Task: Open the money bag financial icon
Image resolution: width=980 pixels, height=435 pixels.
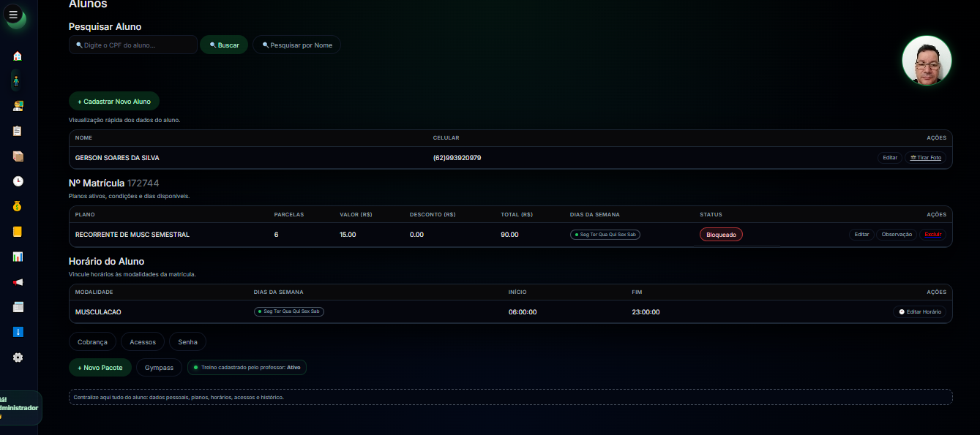Action: point(18,206)
